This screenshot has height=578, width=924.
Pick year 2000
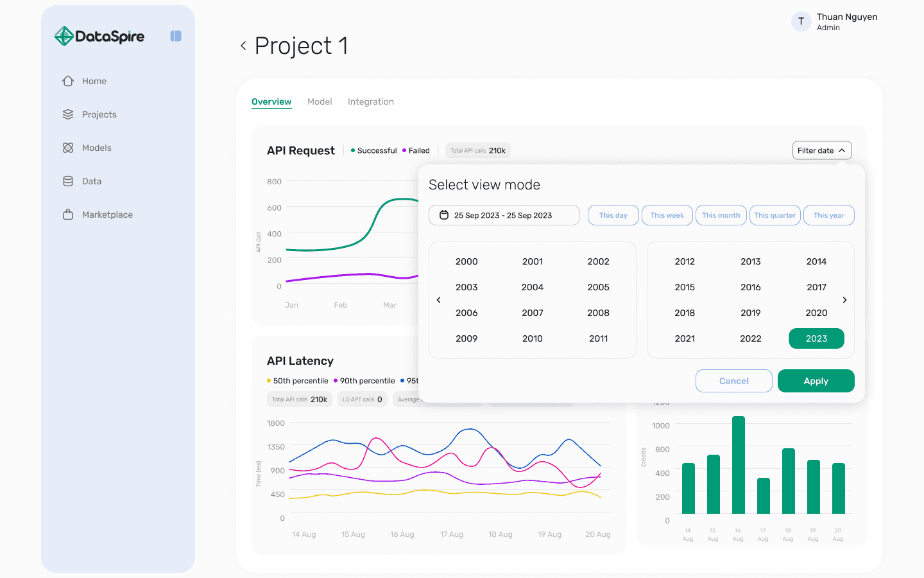pos(466,261)
